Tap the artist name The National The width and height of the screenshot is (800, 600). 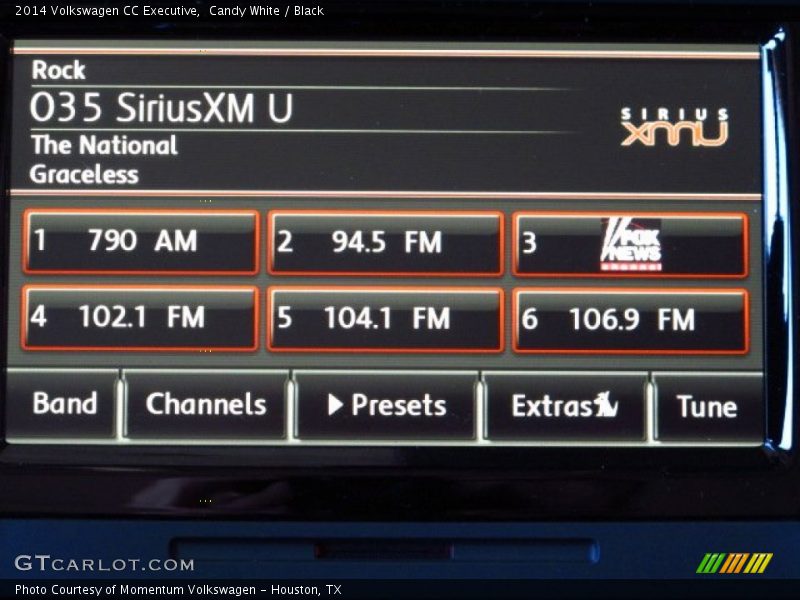[x=104, y=145]
